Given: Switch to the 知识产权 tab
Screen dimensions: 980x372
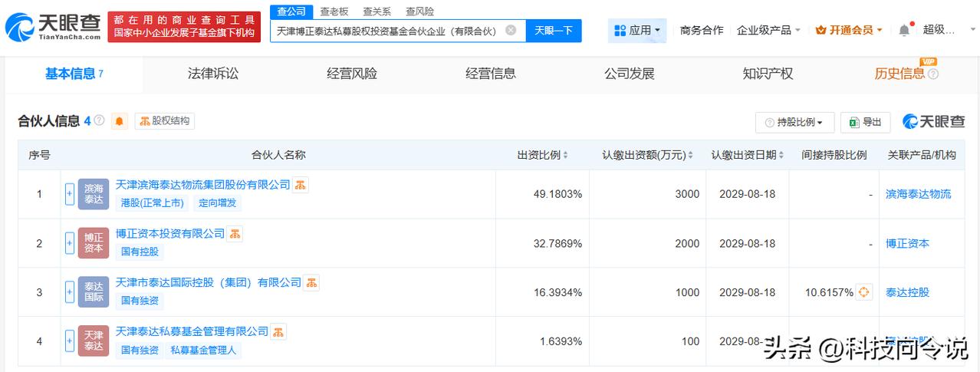Looking at the screenshot, I should click(768, 74).
